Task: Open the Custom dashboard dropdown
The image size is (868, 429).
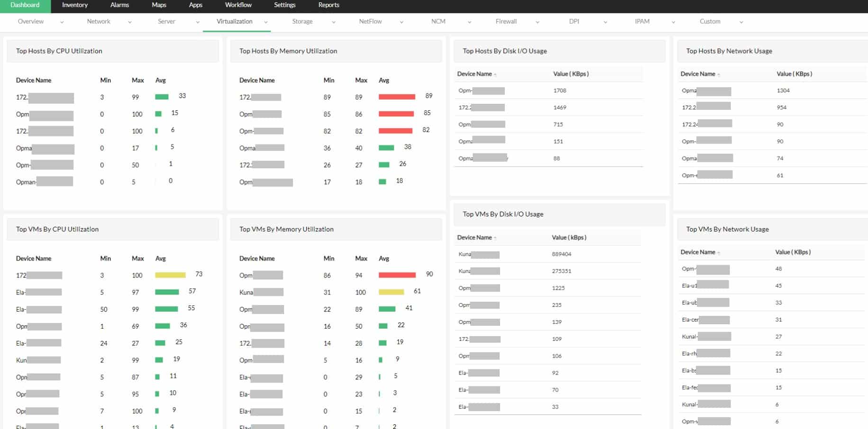Action: pos(741,21)
